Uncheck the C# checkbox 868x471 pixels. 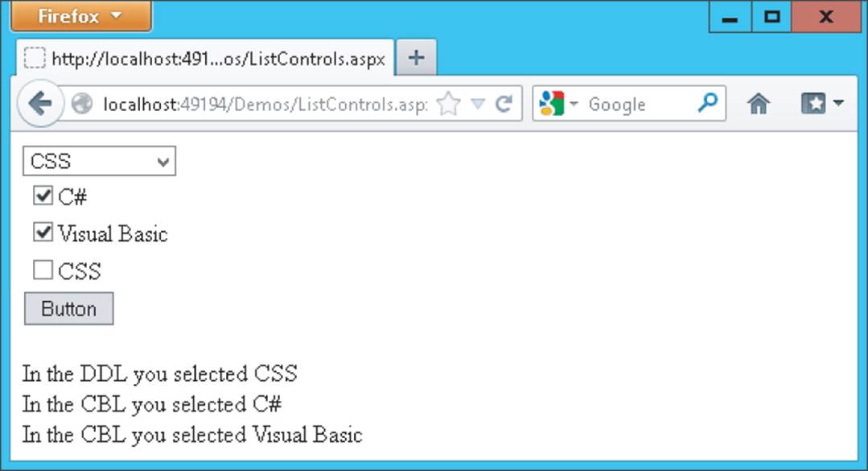pos(43,196)
